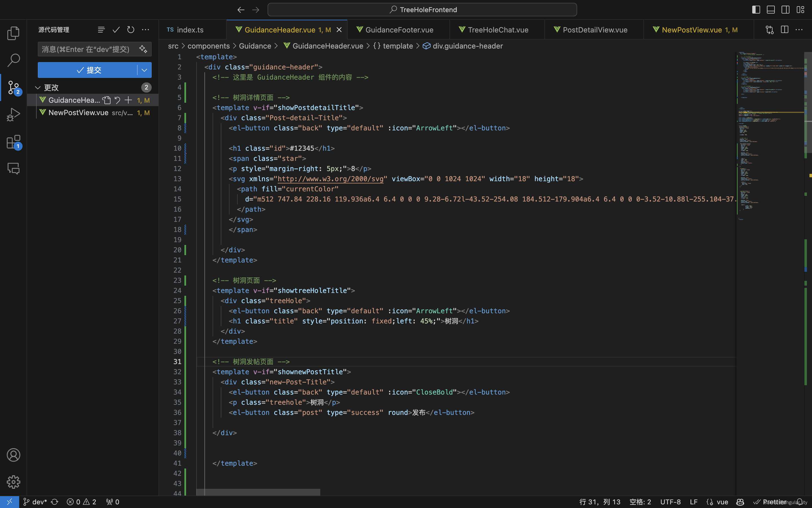The image size is (812, 508).
Task: Open the Accounts menu
Action: [x=14, y=455]
